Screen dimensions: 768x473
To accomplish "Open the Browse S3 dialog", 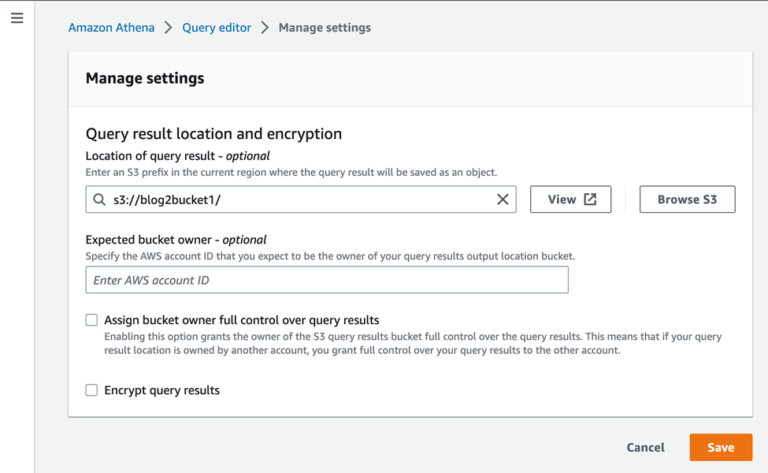I will point(687,199).
